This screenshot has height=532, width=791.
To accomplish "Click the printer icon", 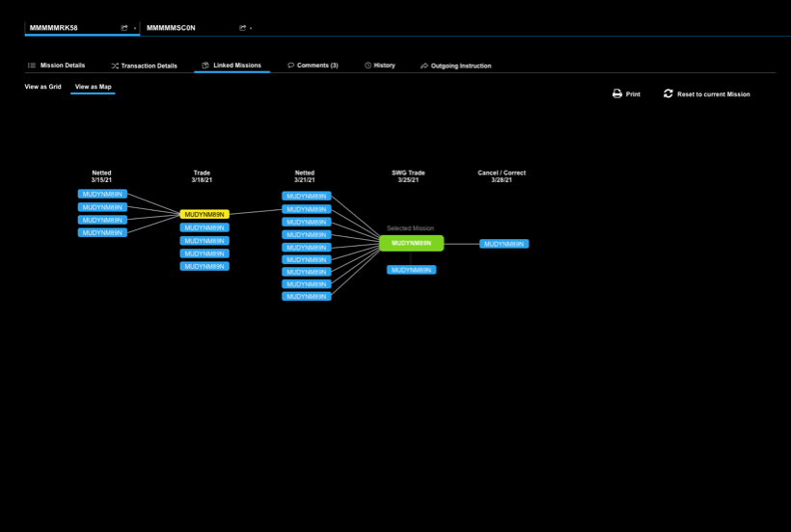I will click(617, 94).
